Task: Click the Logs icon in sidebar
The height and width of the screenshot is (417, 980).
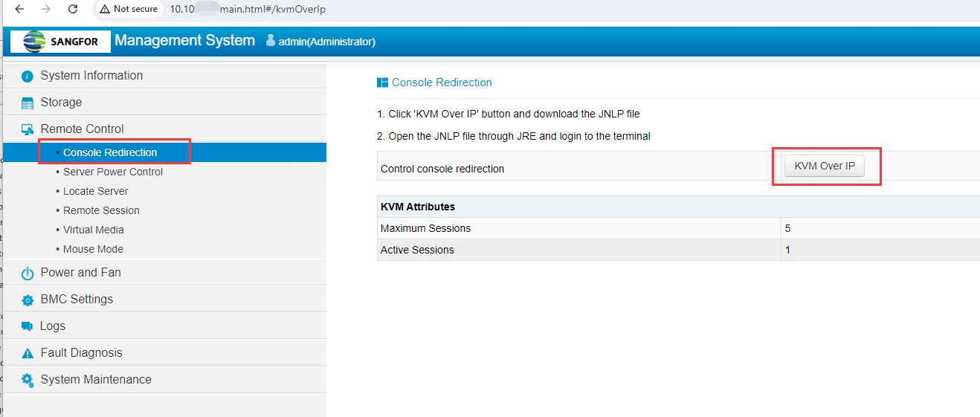Action: 28,326
